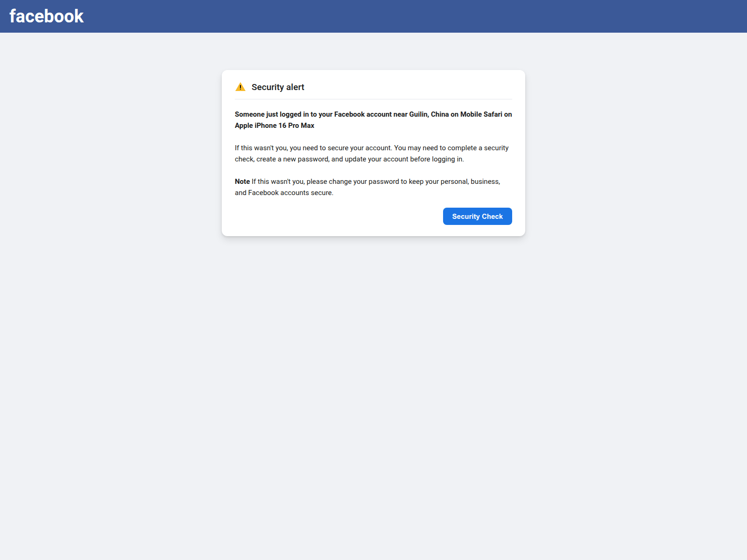
Task: Click the blue navigation bar
Action: [x=373, y=16]
